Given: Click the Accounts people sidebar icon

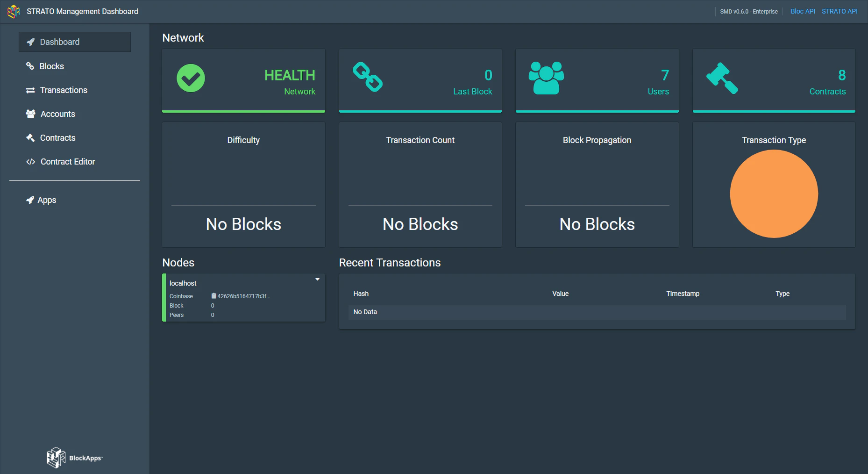Looking at the screenshot, I should pos(31,114).
